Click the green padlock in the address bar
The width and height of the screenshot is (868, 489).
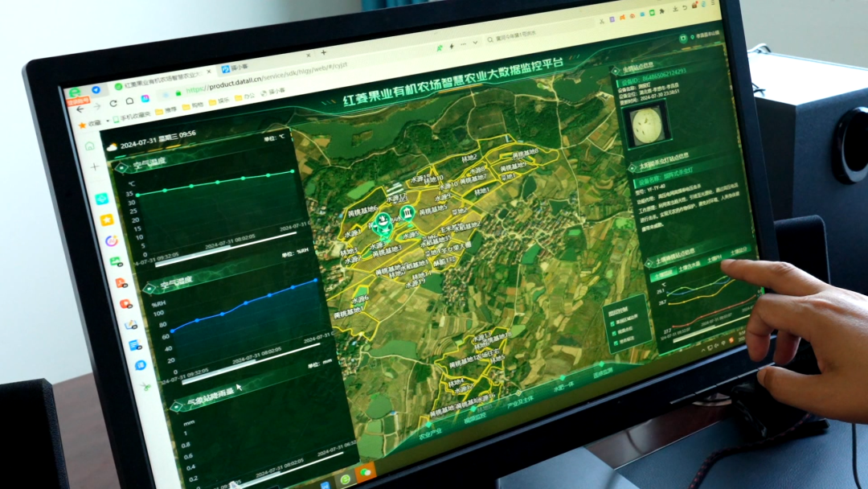point(178,92)
